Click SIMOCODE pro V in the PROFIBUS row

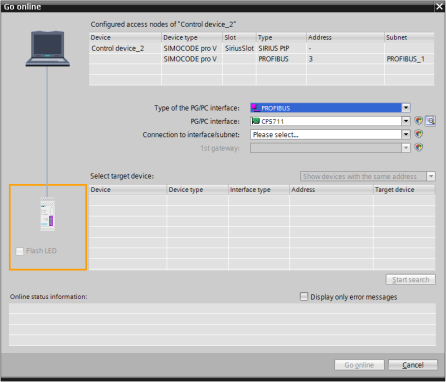[192, 59]
